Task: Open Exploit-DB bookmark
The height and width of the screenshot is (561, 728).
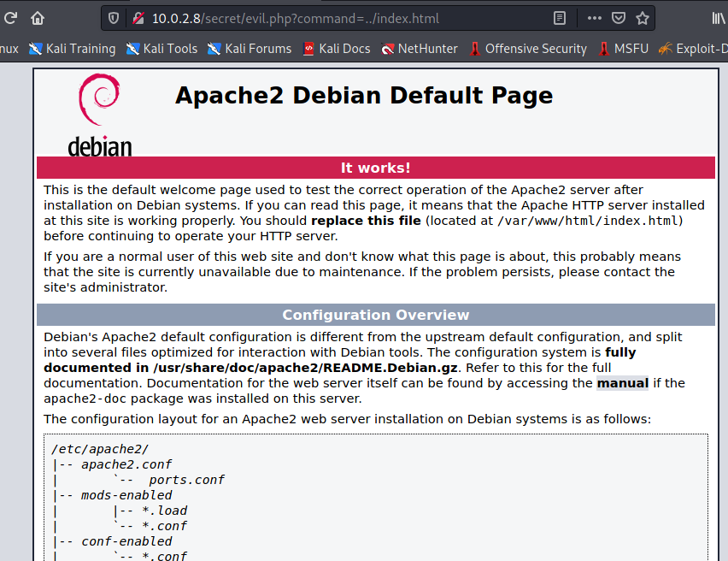Action: tap(693, 49)
